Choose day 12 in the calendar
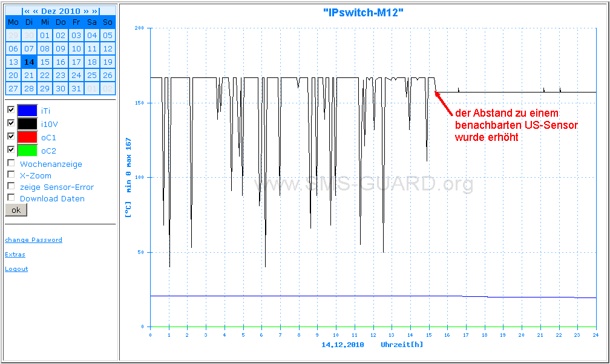 (108, 48)
